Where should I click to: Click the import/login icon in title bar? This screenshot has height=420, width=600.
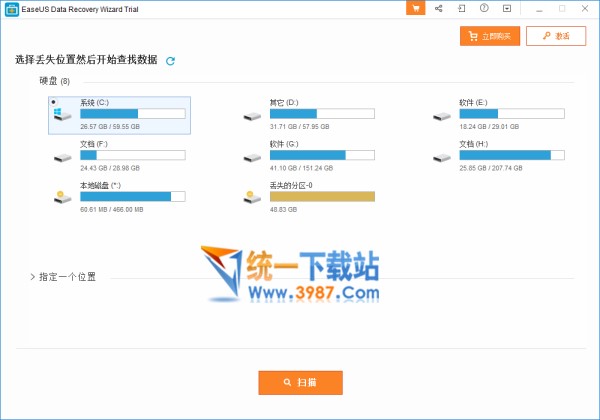(461, 9)
